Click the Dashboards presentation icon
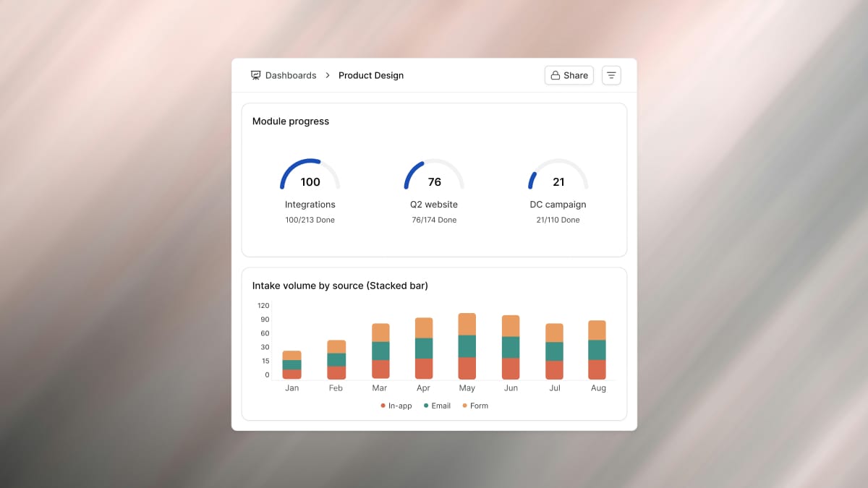Screen dimensions: 868x488 255,75
